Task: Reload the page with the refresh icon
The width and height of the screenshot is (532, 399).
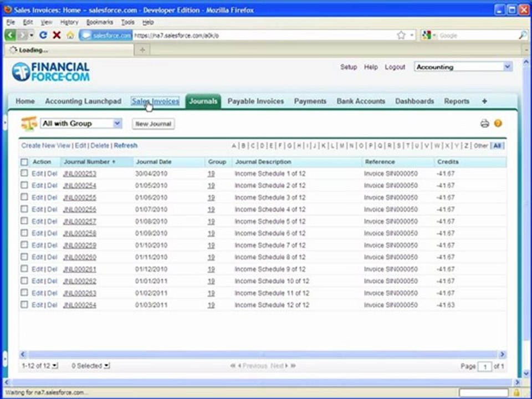Action: click(x=43, y=35)
